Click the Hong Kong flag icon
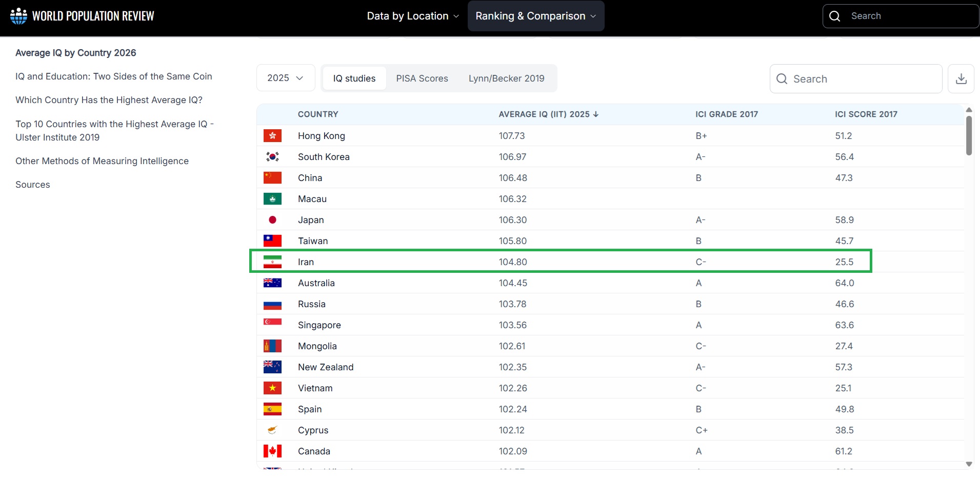Viewport: 980px width, 479px height. pos(272,135)
